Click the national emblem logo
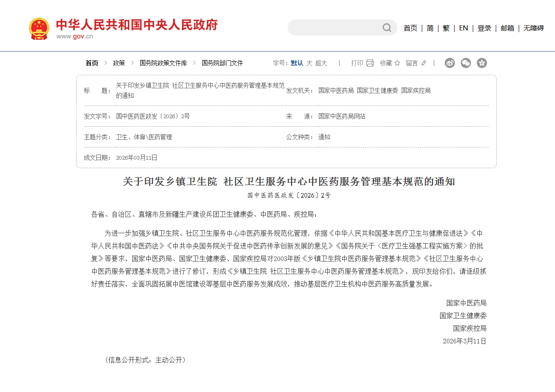The width and height of the screenshot is (555, 392). (39, 29)
